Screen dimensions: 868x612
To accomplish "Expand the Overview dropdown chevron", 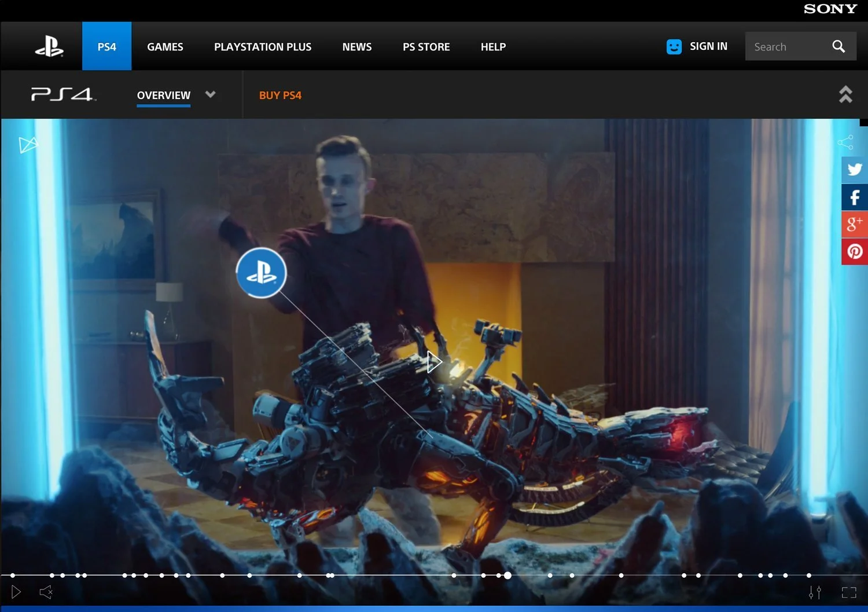I will 211,94.
